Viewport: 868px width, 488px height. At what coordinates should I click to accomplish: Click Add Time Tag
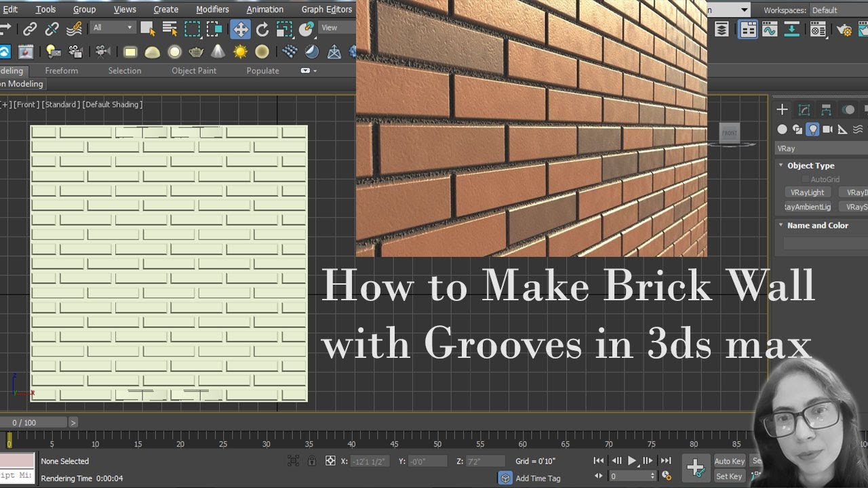(538, 479)
